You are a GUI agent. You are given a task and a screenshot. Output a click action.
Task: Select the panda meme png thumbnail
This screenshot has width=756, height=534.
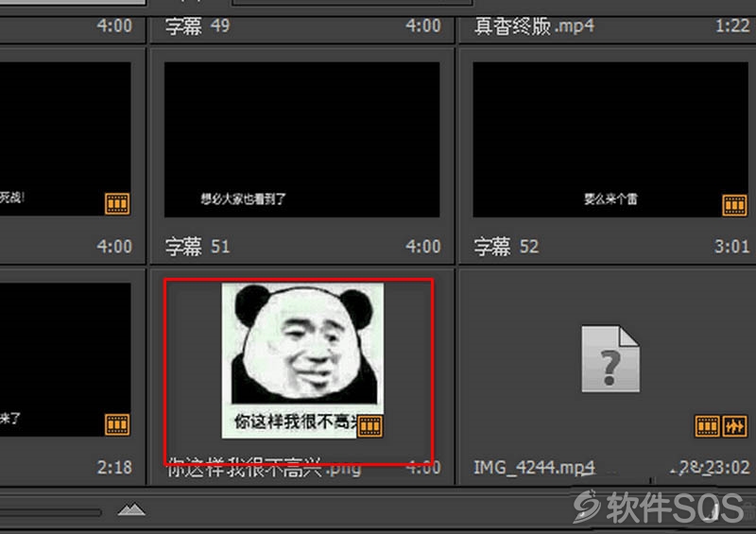tap(302, 360)
